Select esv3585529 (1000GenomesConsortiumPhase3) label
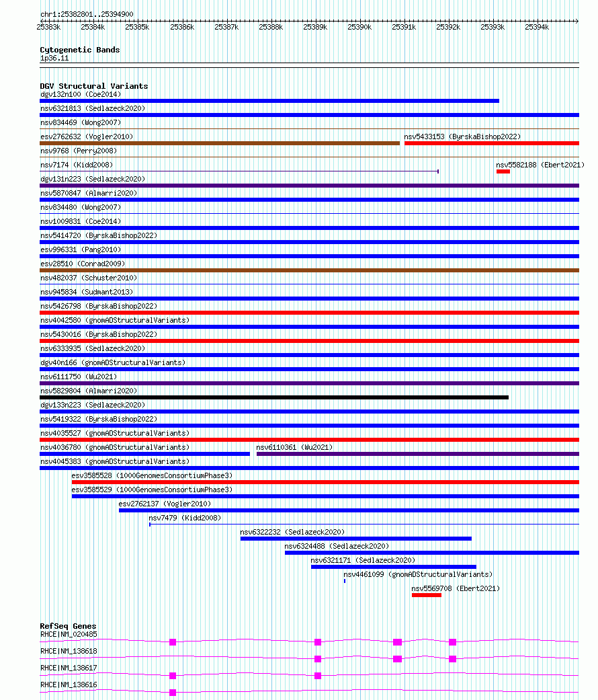The width and height of the screenshot is (598, 700). point(152,490)
